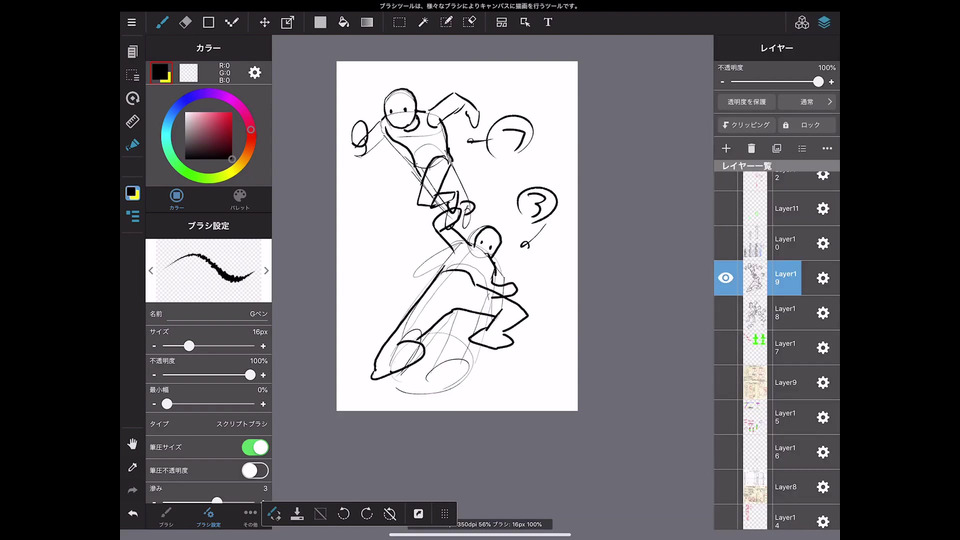Activate the Move tool
Screen dimensions: 960x540
(x=264, y=22)
